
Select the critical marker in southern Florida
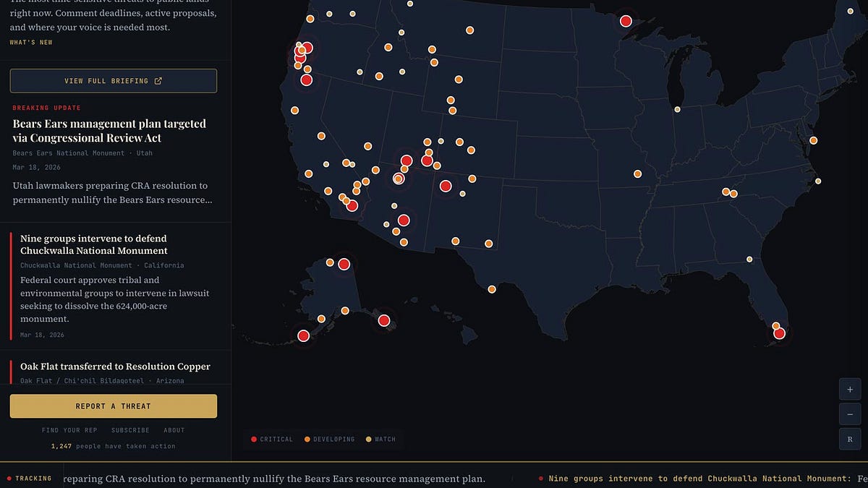[779, 333]
